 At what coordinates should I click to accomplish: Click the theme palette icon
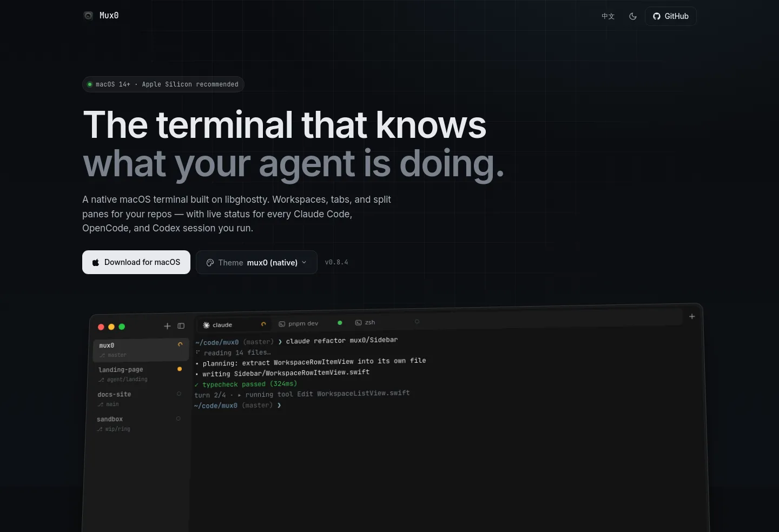pyautogui.click(x=210, y=263)
